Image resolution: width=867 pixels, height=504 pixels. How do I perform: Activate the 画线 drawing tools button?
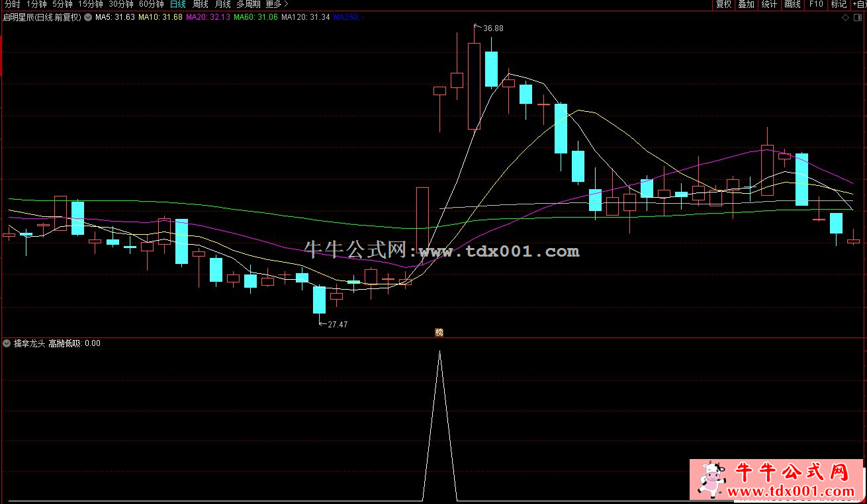(792, 4)
